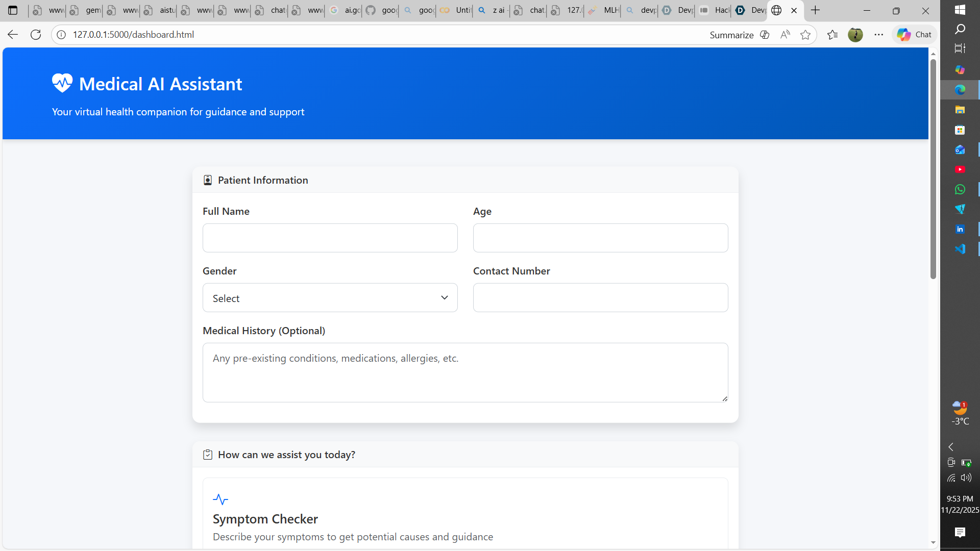Image resolution: width=980 pixels, height=551 pixels.
Task: Open the tab actions menu icon
Action: [x=13, y=10]
